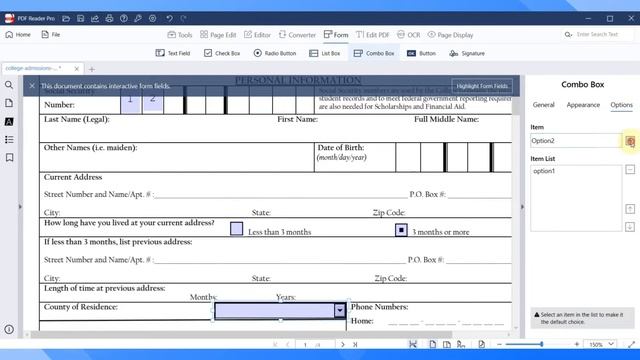
Task: Redo the last undone action
Action: pos(184,18)
